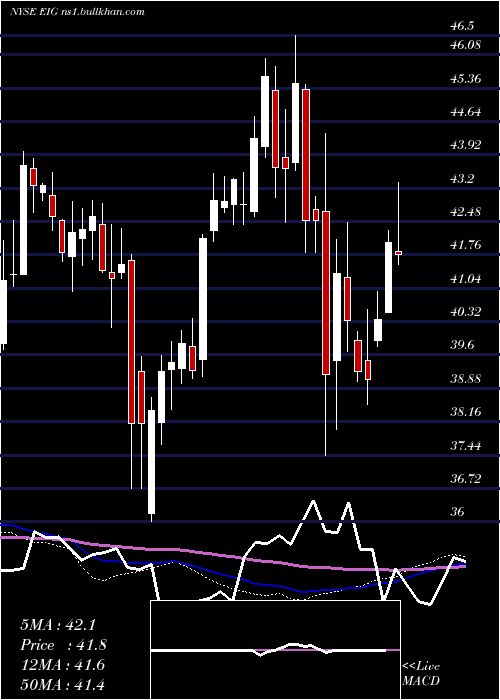Screen dimensions: 500x700
Task: Click the 5MA : 42.1 readout
Action: tap(58, 625)
